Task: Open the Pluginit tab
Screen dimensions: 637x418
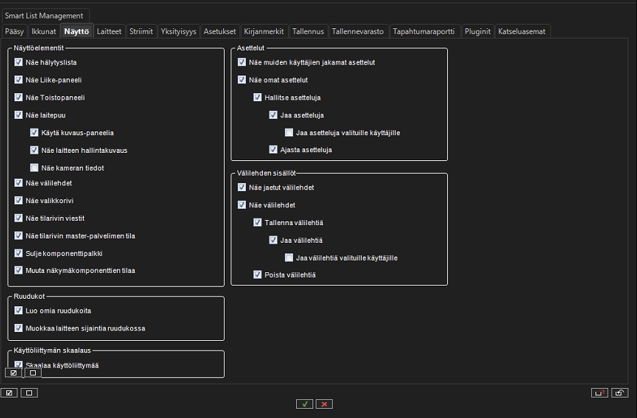Action: 477,31
